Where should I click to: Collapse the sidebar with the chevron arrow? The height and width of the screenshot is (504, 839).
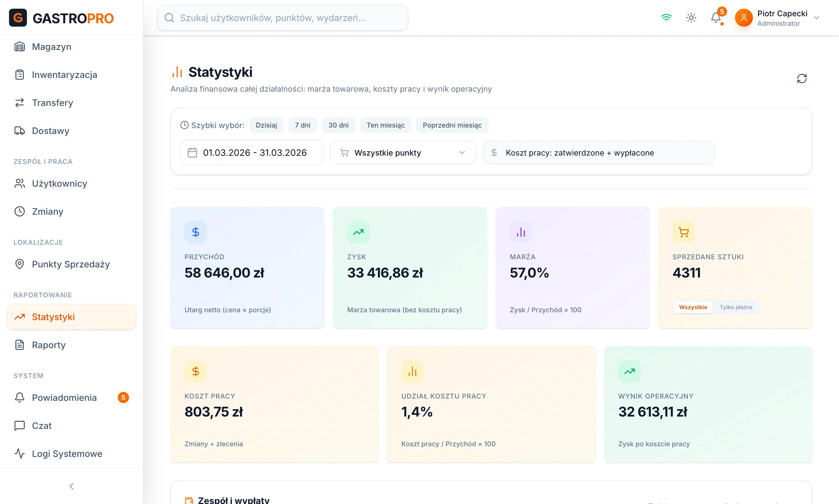72,486
